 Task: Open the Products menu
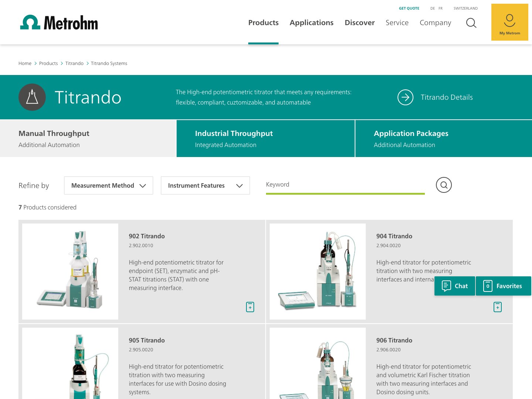pos(263,23)
